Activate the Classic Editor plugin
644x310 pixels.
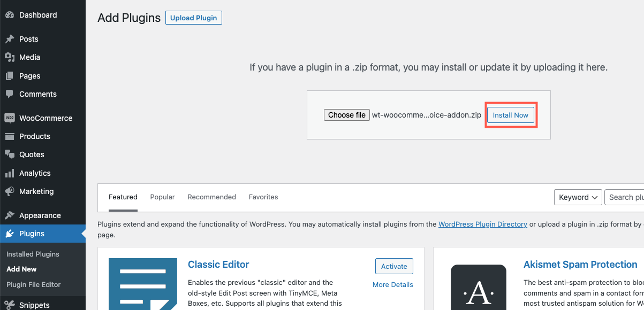click(x=394, y=266)
